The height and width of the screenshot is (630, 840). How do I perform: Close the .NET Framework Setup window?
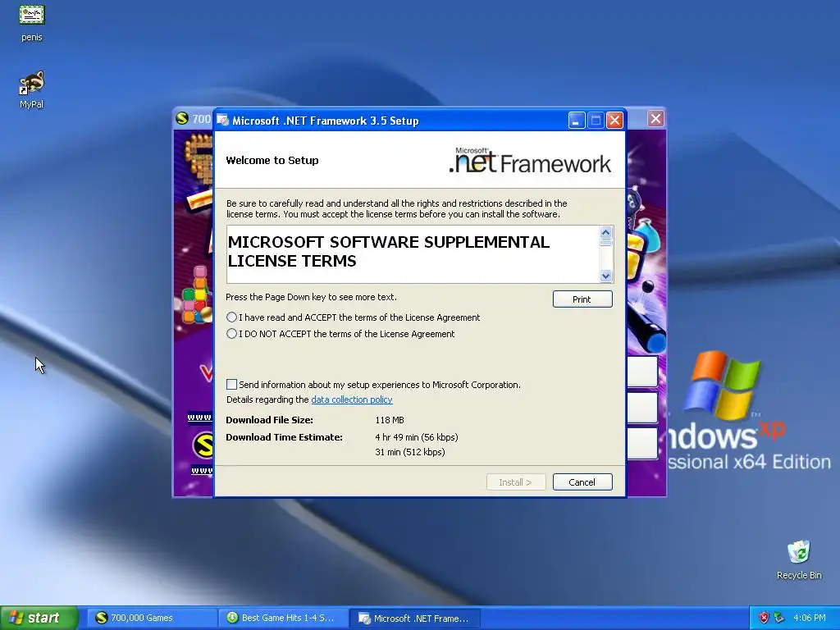pos(614,120)
